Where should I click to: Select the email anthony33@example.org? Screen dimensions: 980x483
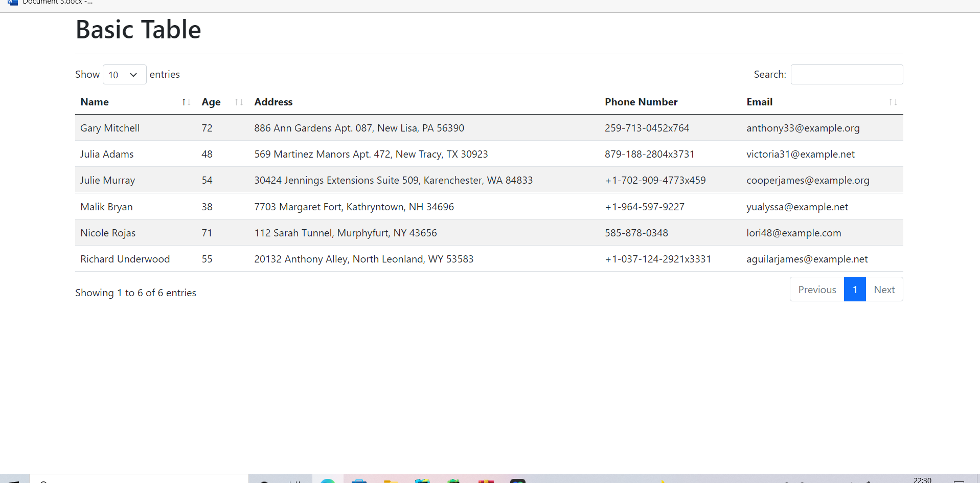pyautogui.click(x=803, y=128)
